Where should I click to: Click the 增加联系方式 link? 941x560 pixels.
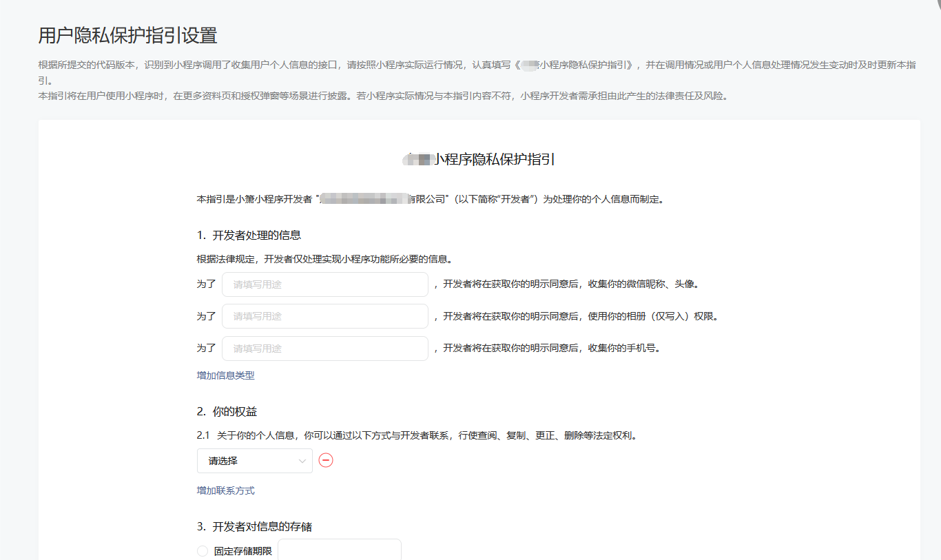coord(226,490)
